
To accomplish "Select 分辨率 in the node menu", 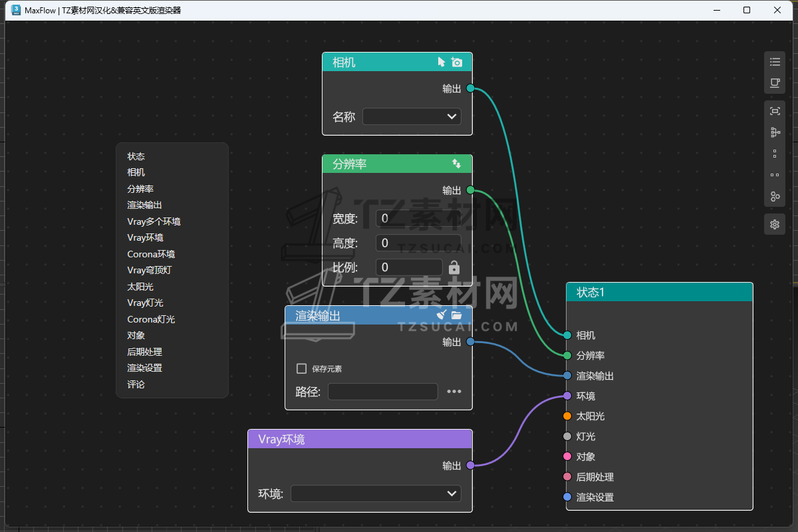I will (140, 189).
